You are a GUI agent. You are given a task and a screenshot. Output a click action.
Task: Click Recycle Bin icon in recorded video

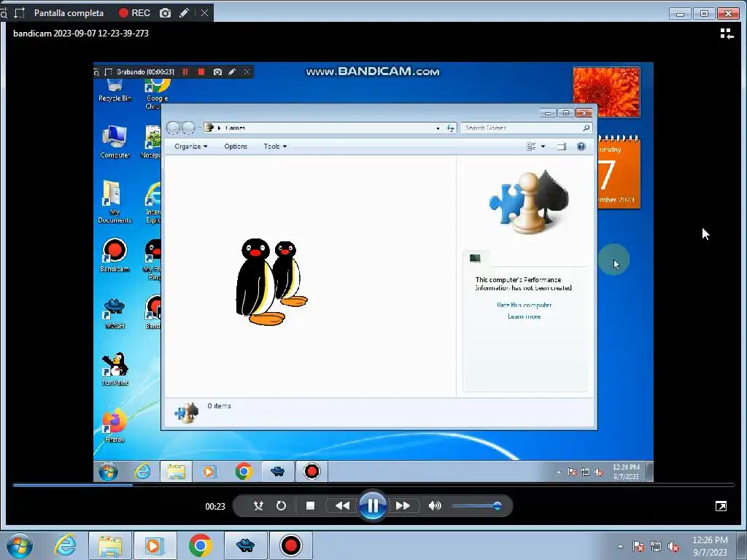(115, 91)
